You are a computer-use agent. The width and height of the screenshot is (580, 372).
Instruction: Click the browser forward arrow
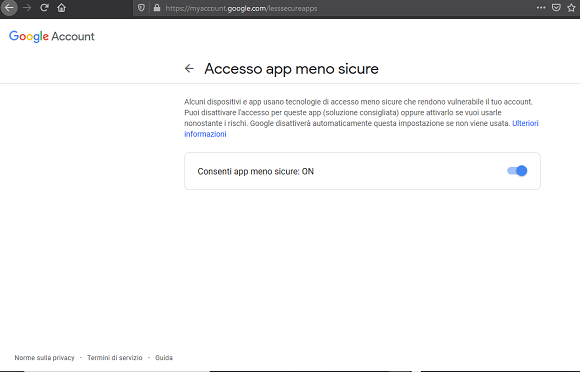(27, 8)
